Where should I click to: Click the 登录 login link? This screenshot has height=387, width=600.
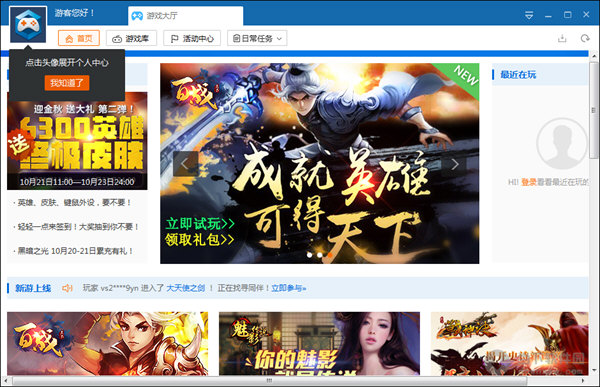click(529, 182)
